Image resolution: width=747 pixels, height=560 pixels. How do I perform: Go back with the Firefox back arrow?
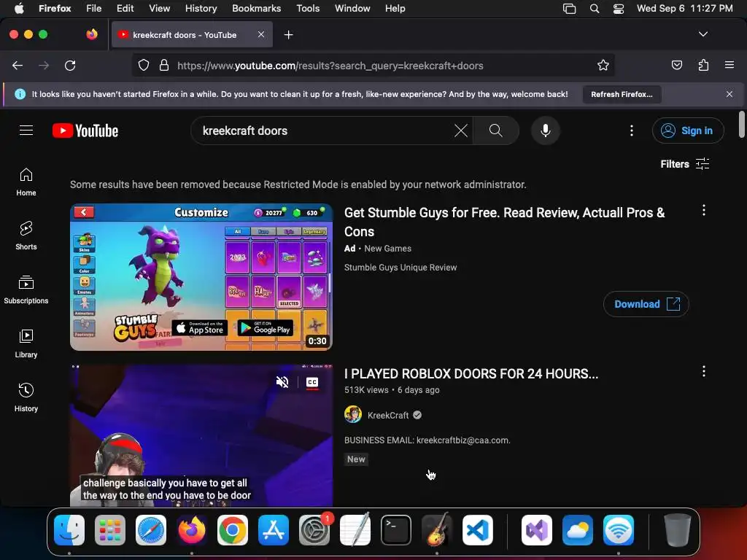tap(18, 65)
